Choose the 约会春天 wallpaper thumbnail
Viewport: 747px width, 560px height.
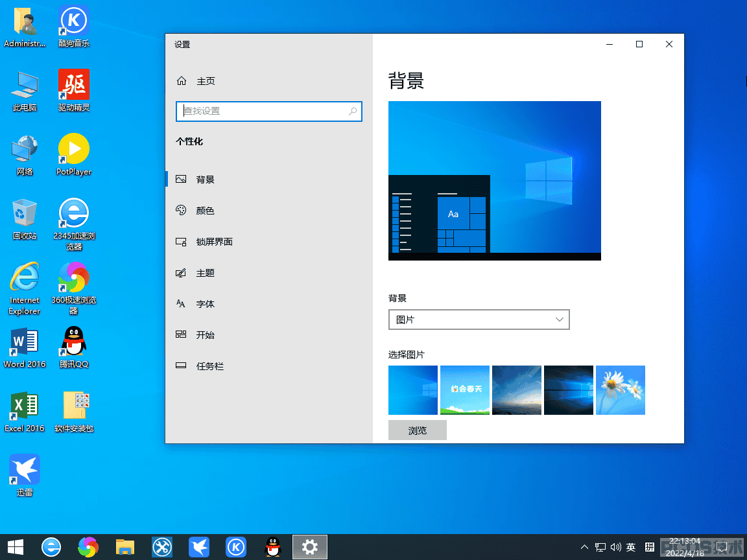coord(465,390)
